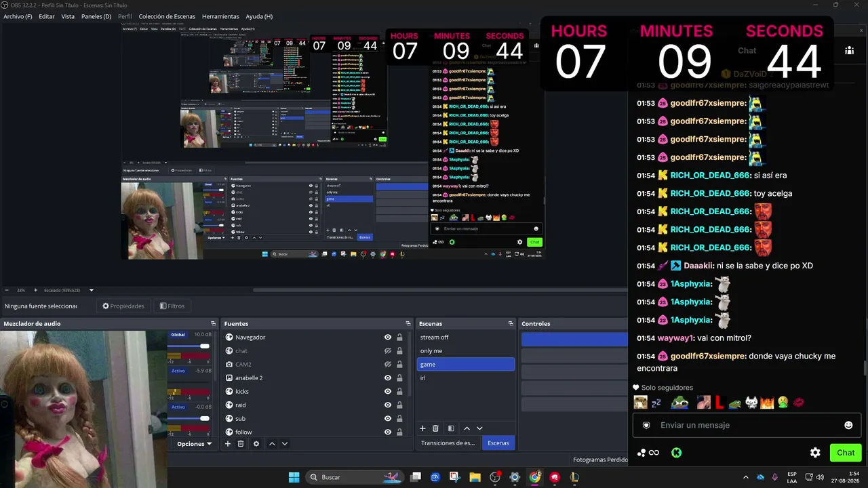Open Herramientas menu

click(220, 16)
